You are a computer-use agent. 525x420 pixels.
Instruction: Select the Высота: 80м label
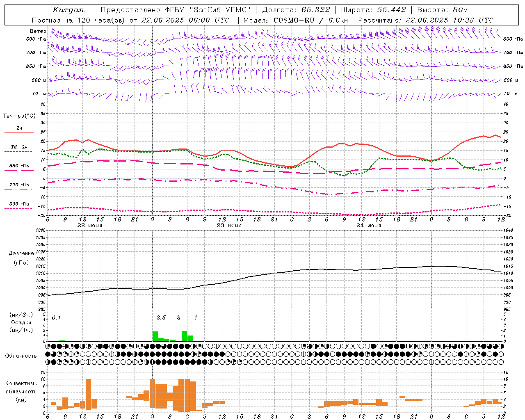pos(442,10)
